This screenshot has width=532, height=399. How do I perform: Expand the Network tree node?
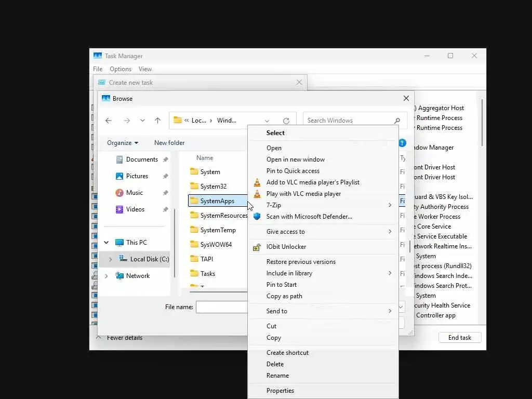[106, 276]
